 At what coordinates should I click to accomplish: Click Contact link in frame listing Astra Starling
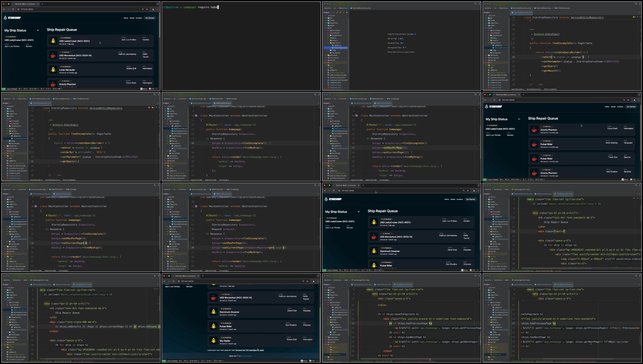point(620,107)
